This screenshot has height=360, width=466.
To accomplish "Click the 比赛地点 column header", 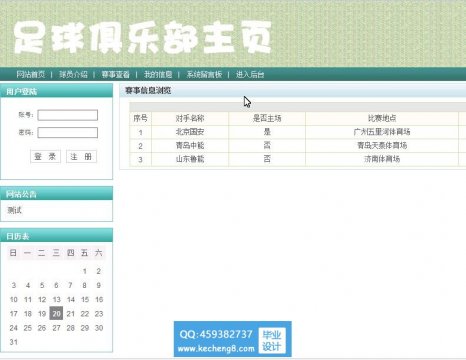I will tap(382, 118).
